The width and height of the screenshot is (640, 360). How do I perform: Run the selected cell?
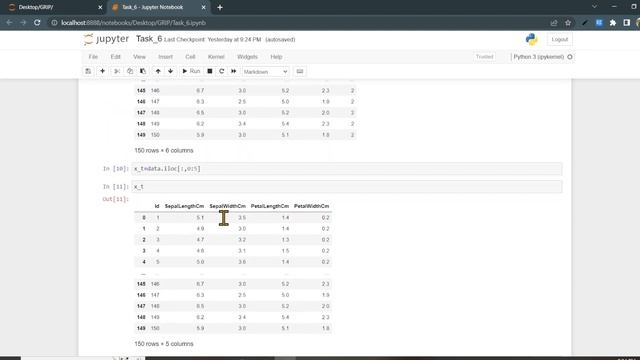tap(191, 71)
